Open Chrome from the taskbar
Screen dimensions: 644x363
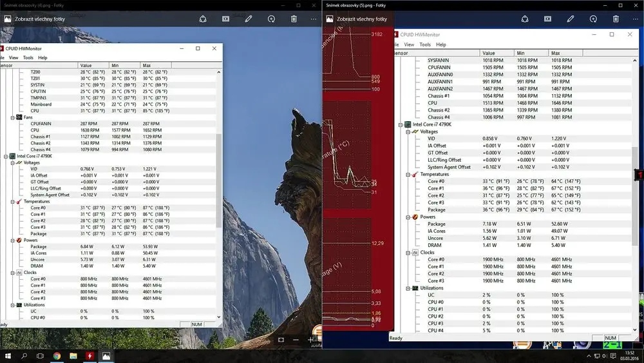(57, 356)
